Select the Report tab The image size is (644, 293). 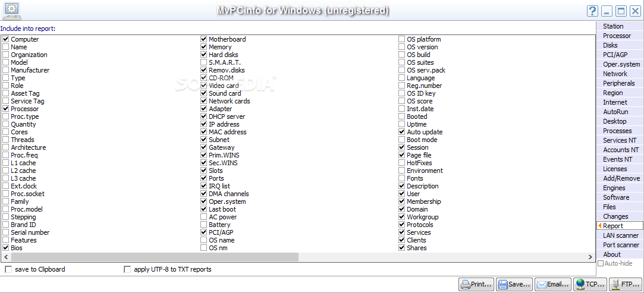click(620, 226)
